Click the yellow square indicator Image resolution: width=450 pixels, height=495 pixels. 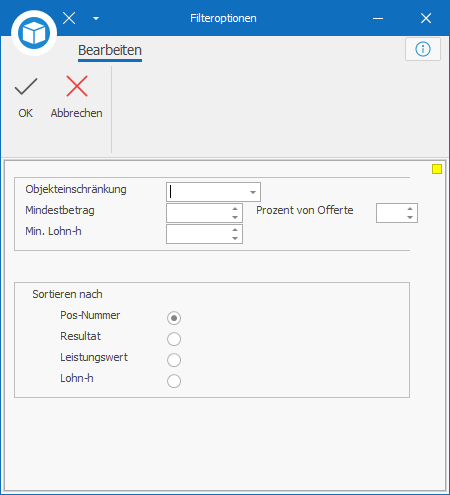click(437, 169)
